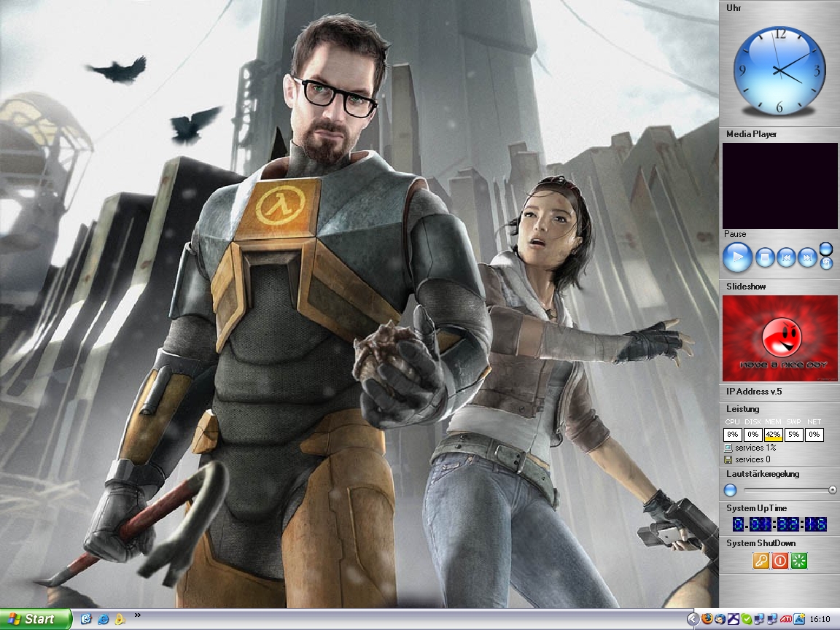Expand hidden quick launch items via the double-arrow

point(137,615)
